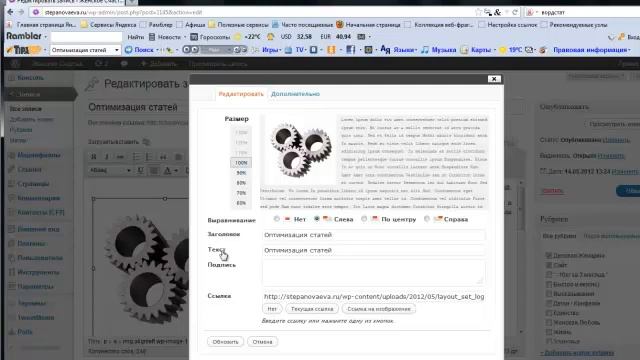Click the browser back arrow
Screen dimensions: 640x360
(10, 12)
